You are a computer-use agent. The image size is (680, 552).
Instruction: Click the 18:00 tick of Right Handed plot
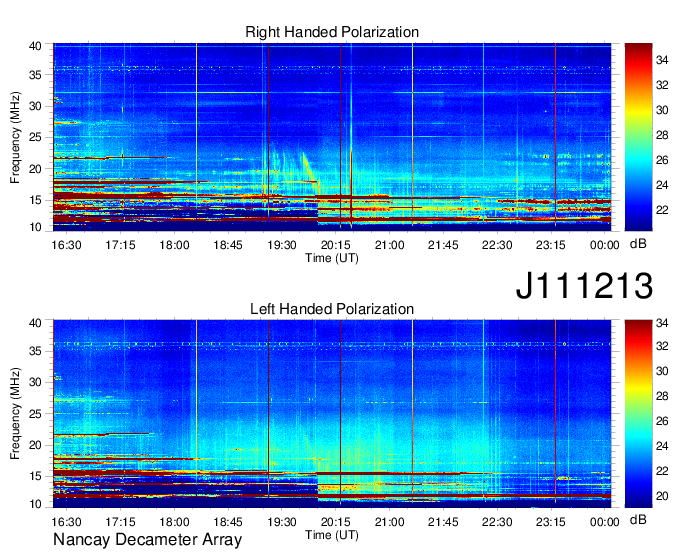(x=174, y=245)
